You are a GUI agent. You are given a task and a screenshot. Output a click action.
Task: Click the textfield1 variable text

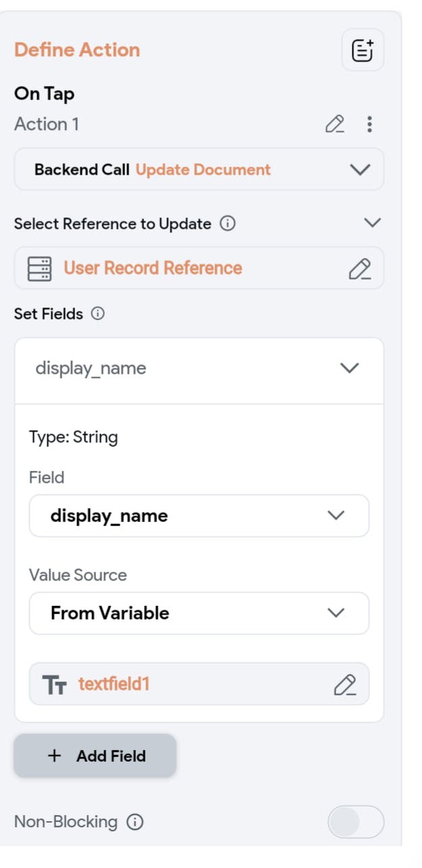click(x=114, y=684)
